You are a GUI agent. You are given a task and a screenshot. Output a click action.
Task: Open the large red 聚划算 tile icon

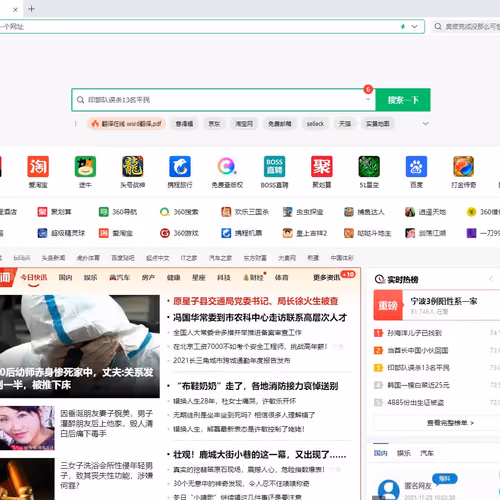click(x=322, y=166)
